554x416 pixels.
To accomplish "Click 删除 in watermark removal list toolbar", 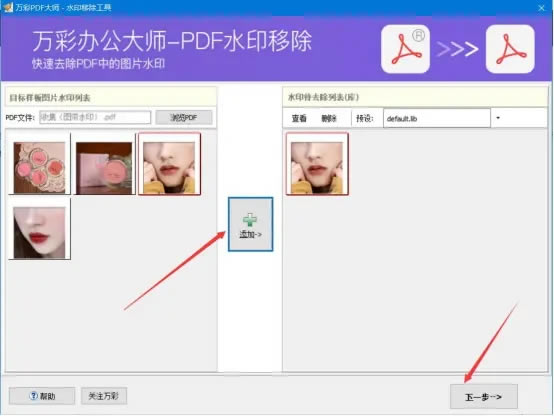I will click(x=329, y=118).
